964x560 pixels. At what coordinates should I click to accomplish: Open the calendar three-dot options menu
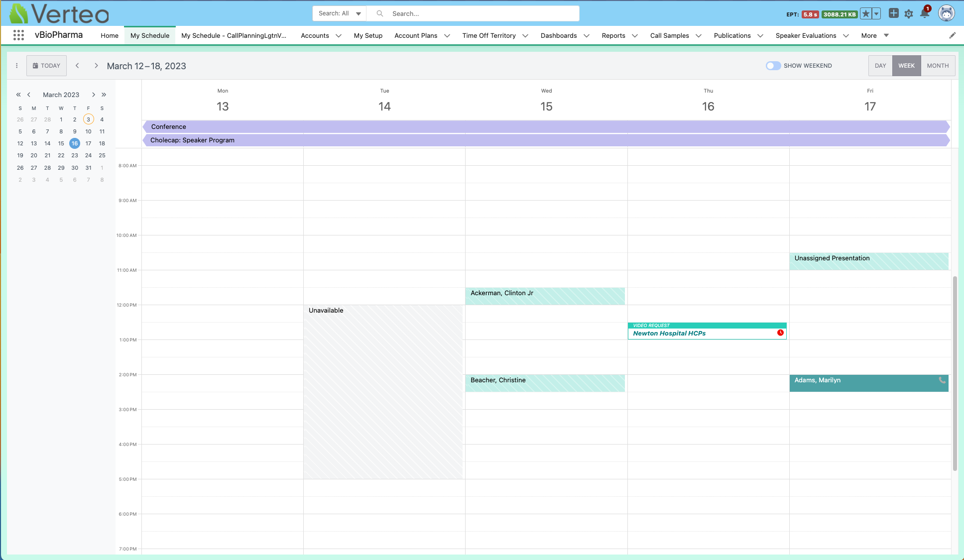pos(16,66)
